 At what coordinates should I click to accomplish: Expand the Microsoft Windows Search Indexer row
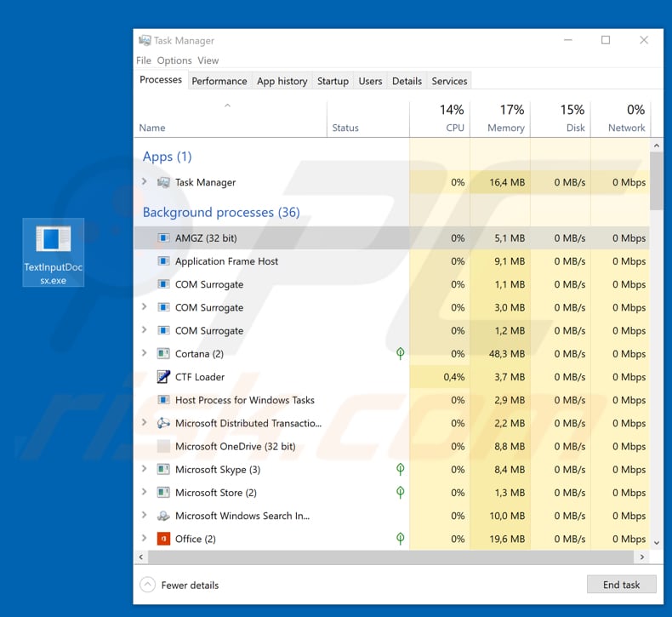[145, 516]
